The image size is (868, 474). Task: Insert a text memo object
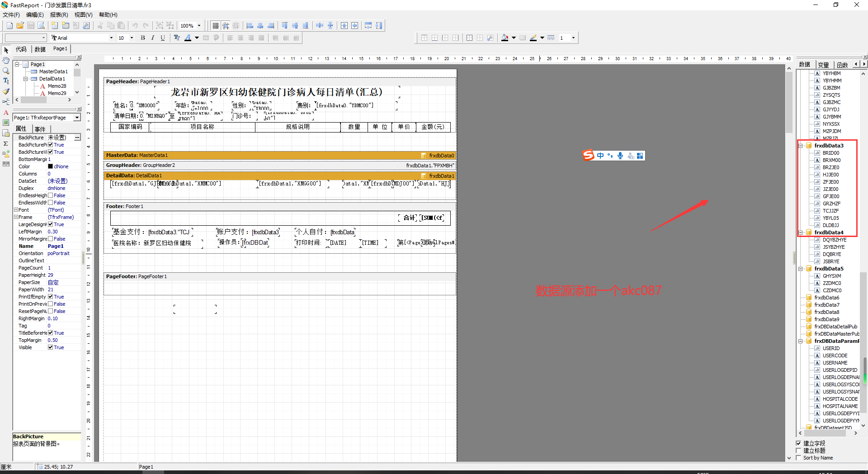(x=6, y=112)
